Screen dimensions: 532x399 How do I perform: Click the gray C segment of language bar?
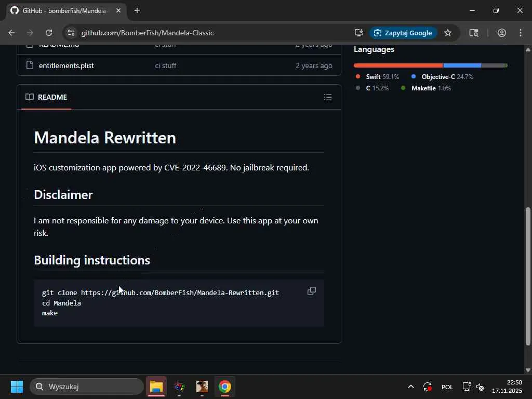[494, 65]
